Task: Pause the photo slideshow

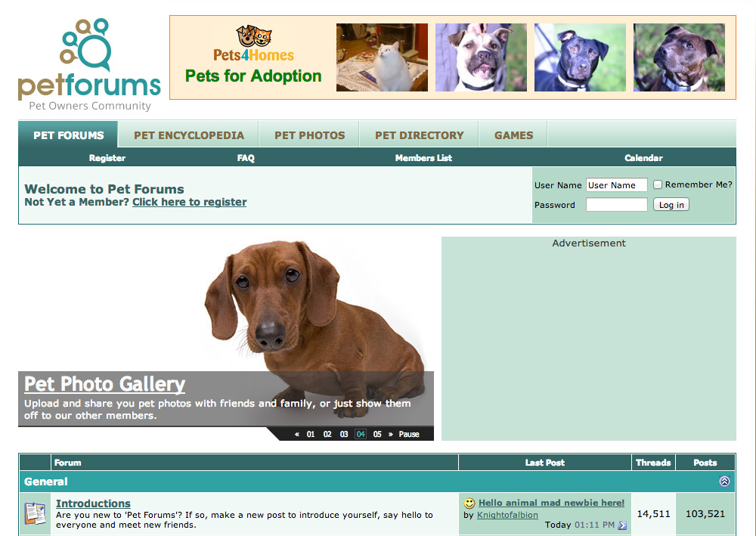Action: 409,434
